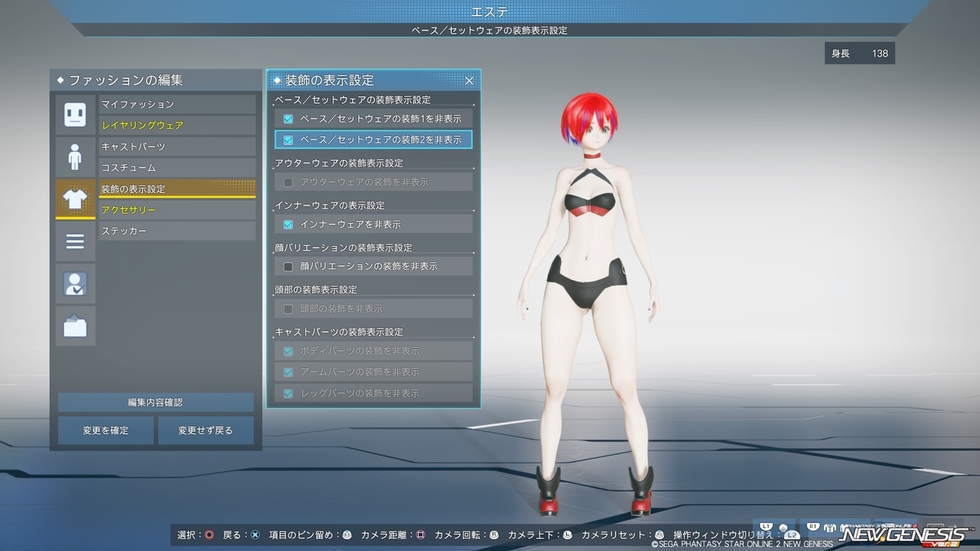The image size is (980, 551).
Task: Select レイヤリングウェア menu entry
Action: pyautogui.click(x=177, y=126)
